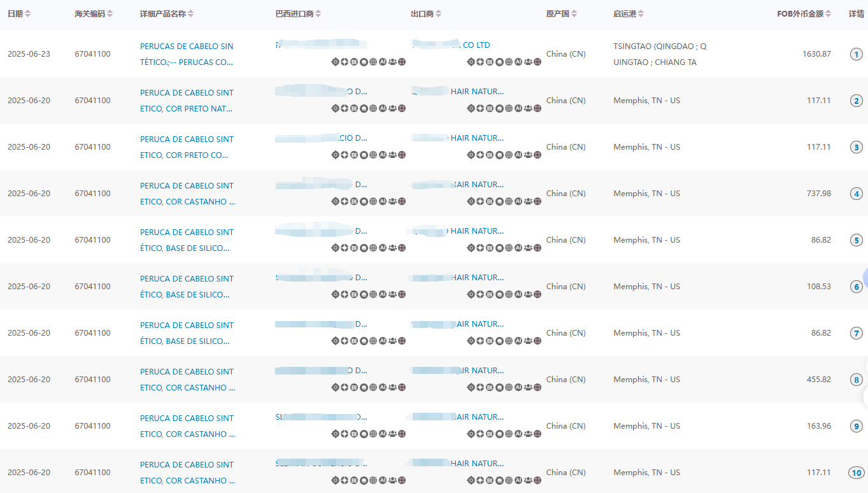Click the people group icon under the row 7 importer

392,341
